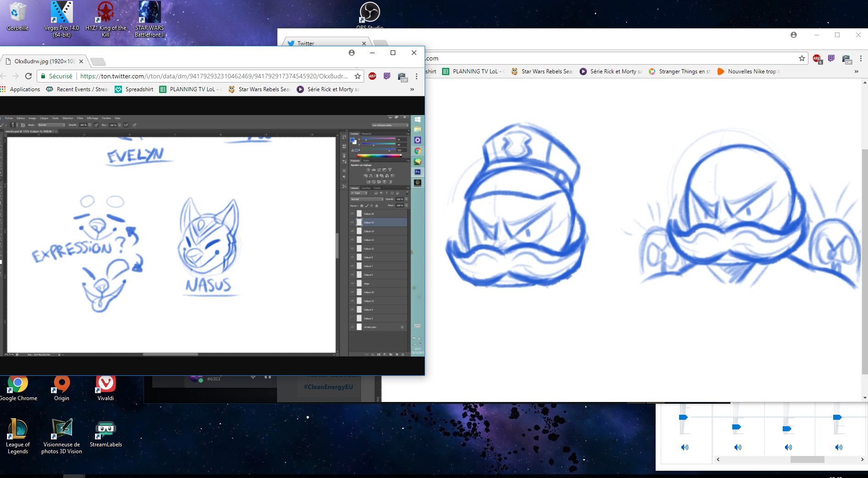The image size is (868, 478).
Task: Open Twitch extension in the Twitter Chrome window
Action: (x=831, y=58)
